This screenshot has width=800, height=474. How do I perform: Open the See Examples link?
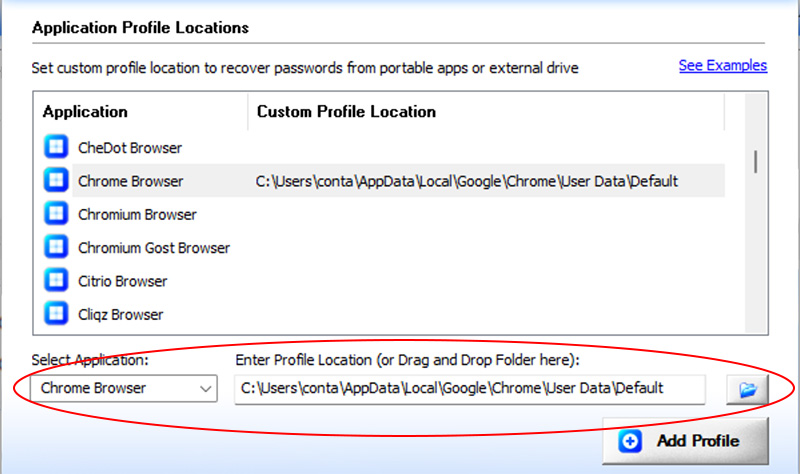(722, 65)
